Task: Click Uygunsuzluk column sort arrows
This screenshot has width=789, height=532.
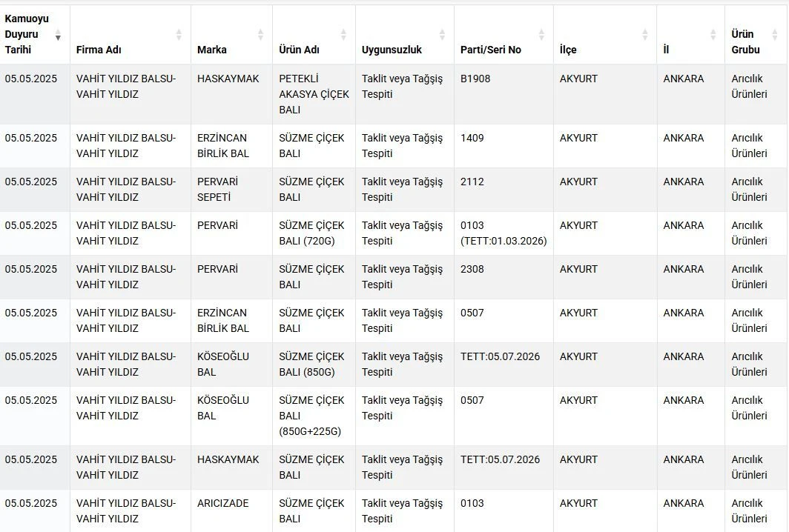Action: pyautogui.click(x=442, y=35)
